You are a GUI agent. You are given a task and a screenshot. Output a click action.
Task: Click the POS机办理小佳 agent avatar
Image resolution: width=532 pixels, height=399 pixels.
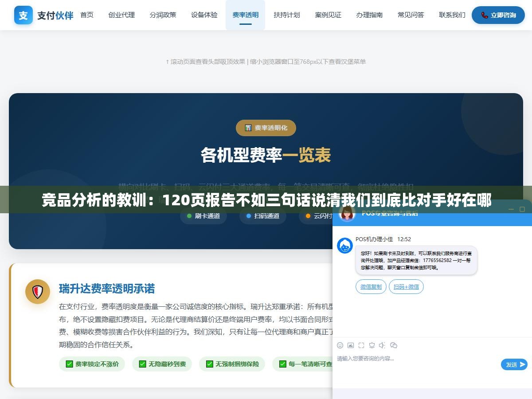pyautogui.click(x=345, y=246)
